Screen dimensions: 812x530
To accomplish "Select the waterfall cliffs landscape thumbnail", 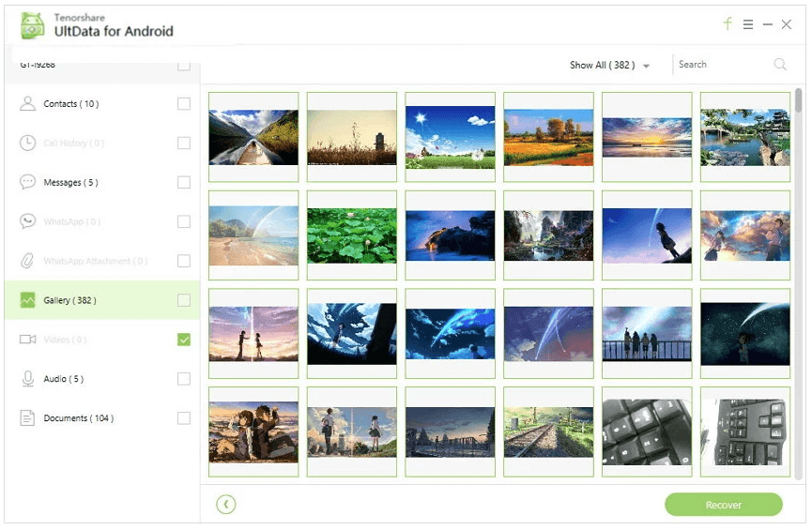I will tap(549, 235).
